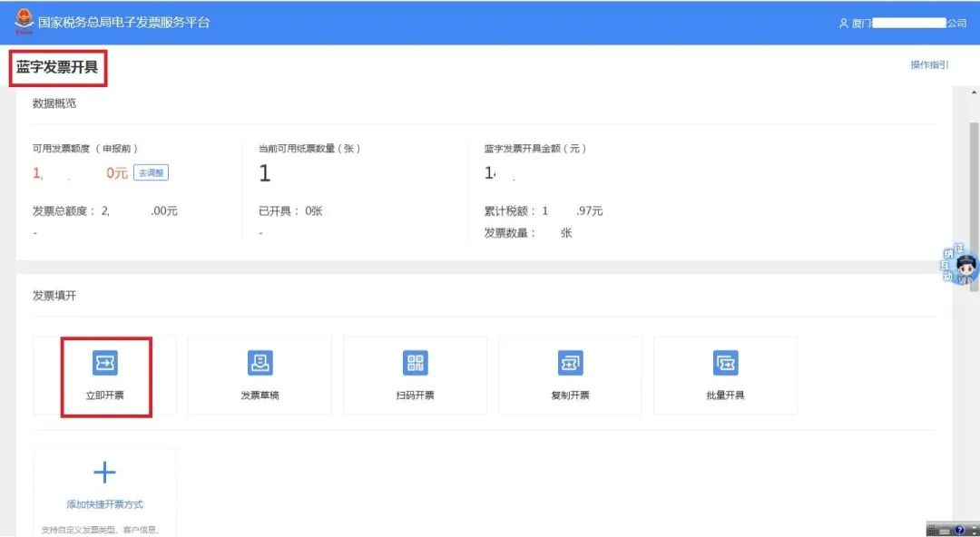Open the 操作指引 operation guide link
The height and width of the screenshot is (537, 980).
(929, 64)
